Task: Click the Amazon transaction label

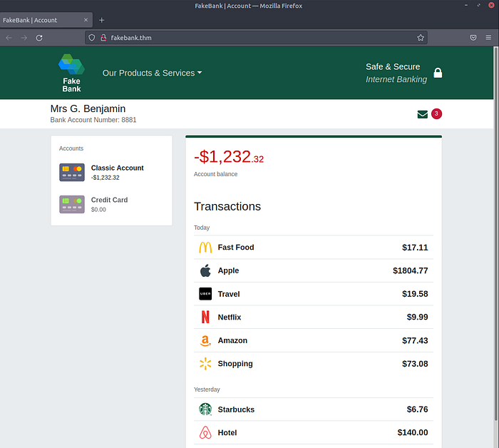Action: tap(232, 340)
